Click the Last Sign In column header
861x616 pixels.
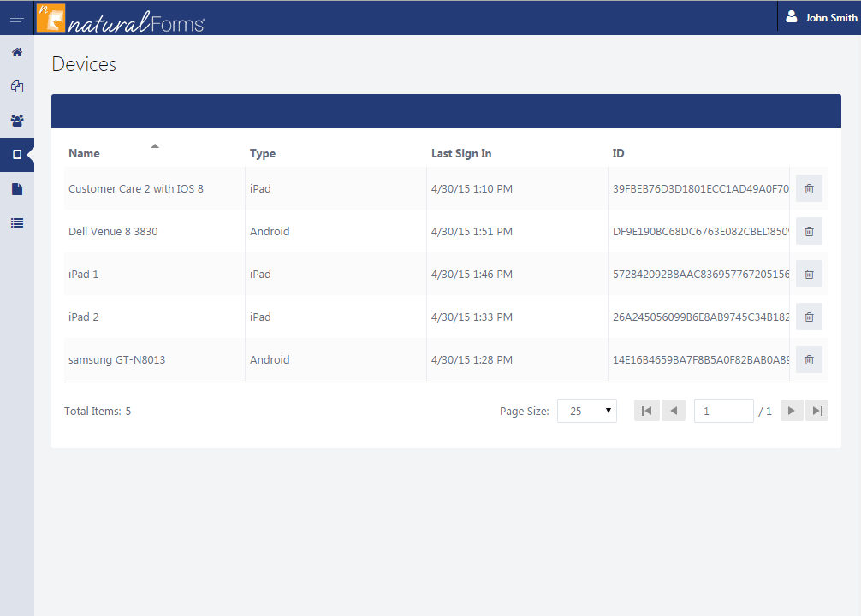coord(461,153)
